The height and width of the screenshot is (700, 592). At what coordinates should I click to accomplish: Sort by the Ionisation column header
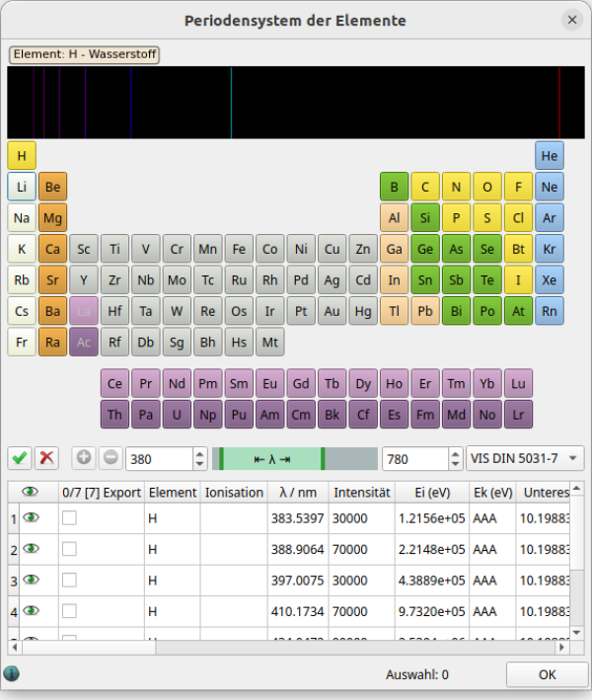tap(234, 493)
